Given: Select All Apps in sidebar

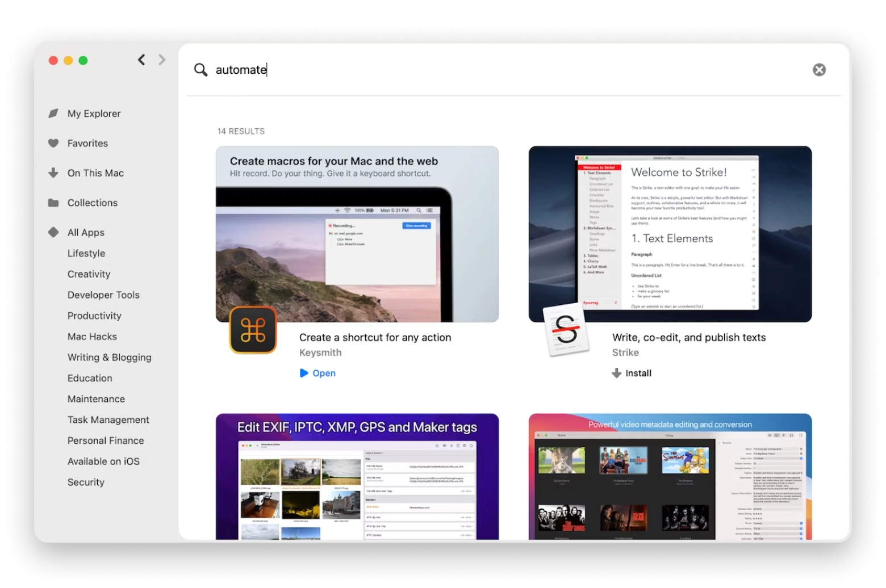Looking at the screenshot, I should (86, 233).
